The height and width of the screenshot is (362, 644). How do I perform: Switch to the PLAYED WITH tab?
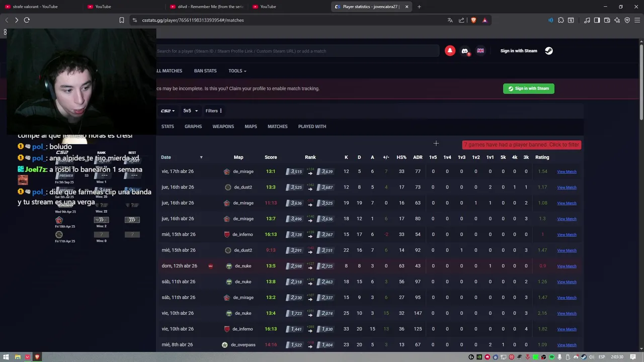coord(312,127)
